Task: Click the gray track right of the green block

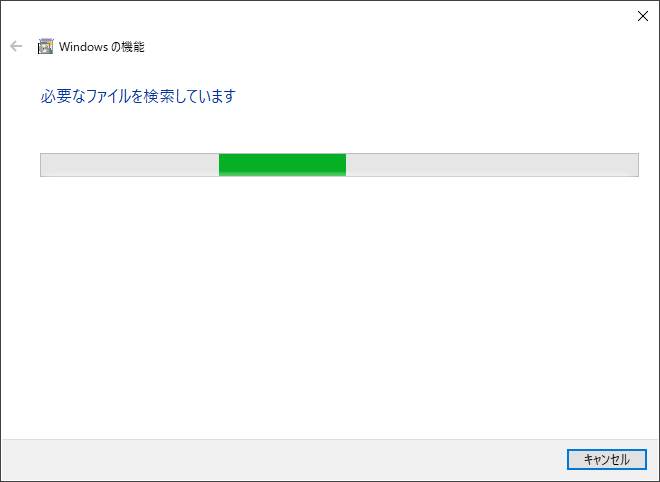Action: pos(492,165)
